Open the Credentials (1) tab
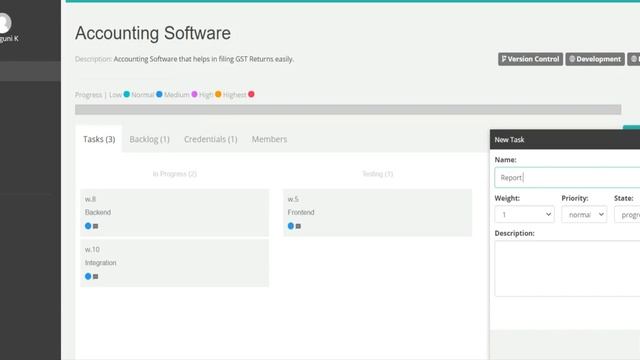The width and height of the screenshot is (640, 360). [x=211, y=139]
